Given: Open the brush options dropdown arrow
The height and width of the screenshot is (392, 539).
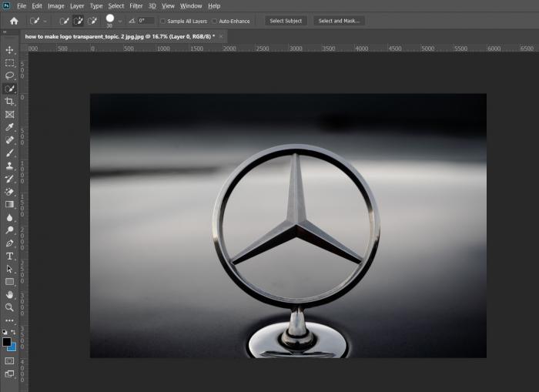Looking at the screenshot, I should click(120, 22).
